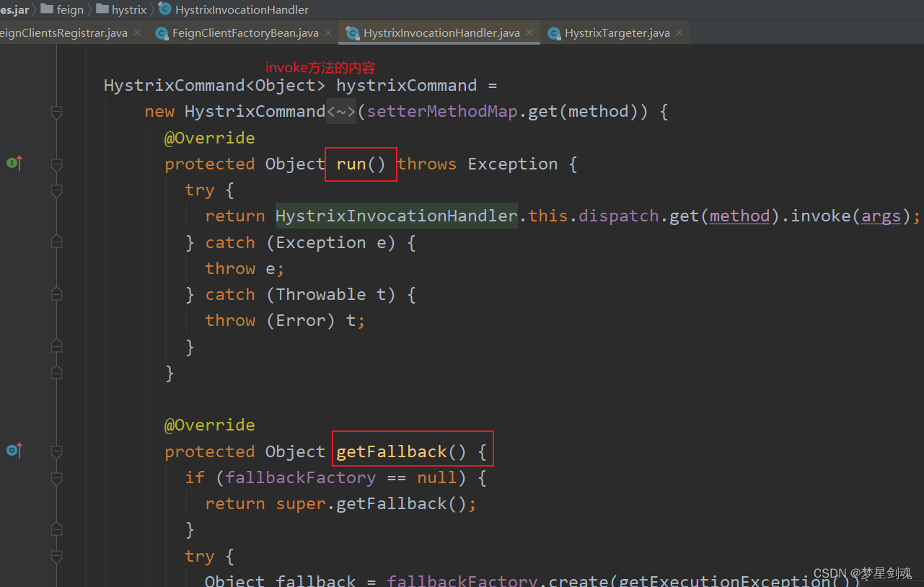Screen dimensions: 924x587
Task: Collapse the try block in getFallback()
Action: click(57, 556)
